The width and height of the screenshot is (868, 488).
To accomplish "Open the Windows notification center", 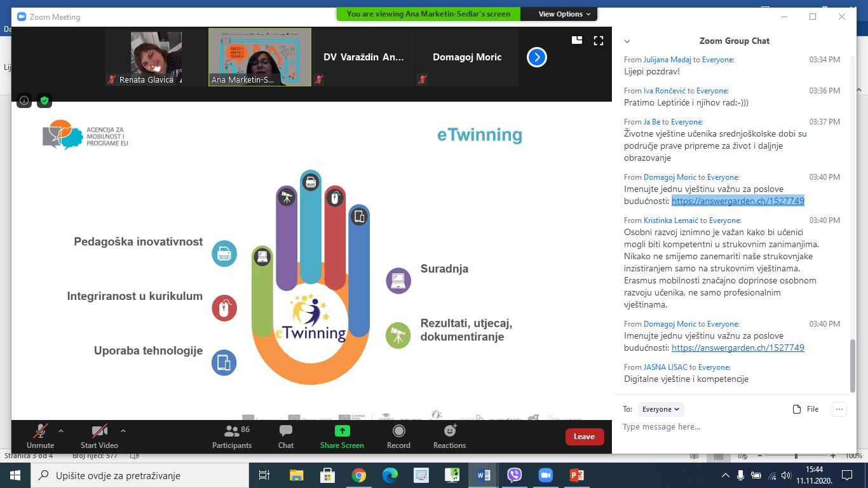I will [846, 475].
